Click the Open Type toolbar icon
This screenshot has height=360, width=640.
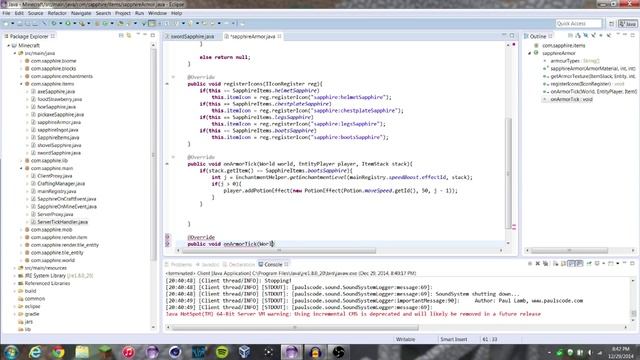(x=120, y=23)
